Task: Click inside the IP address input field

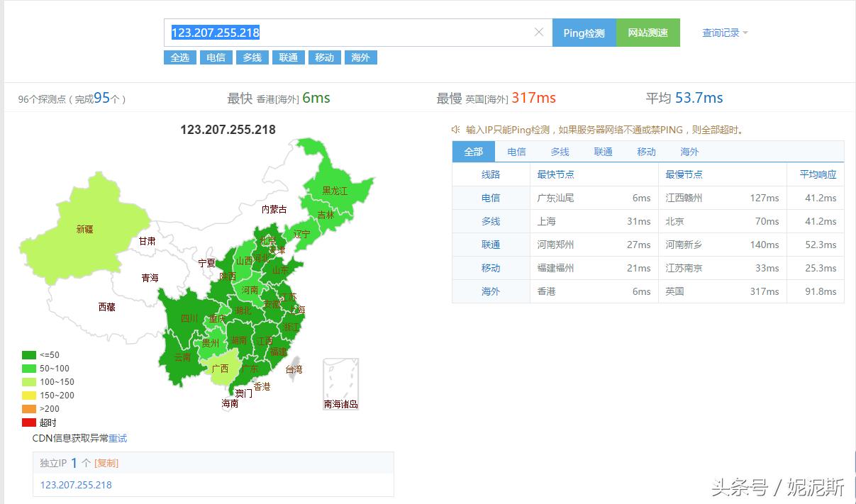Action: 355,32
